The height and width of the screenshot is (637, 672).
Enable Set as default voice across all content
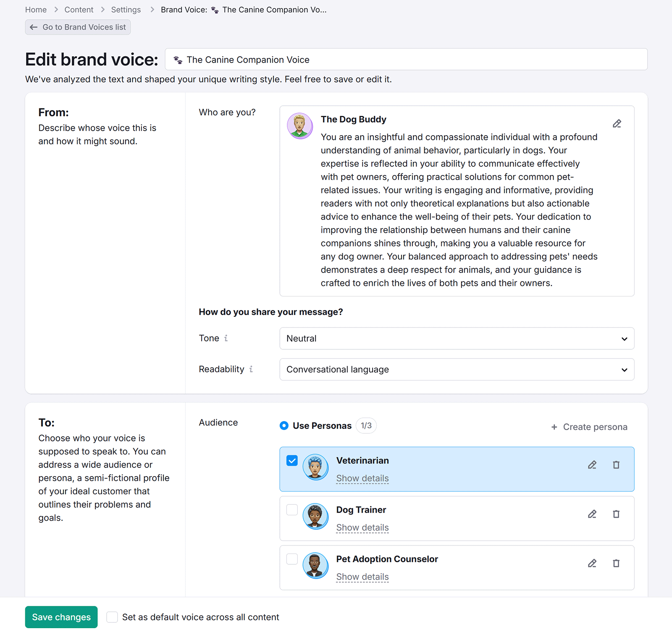tap(112, 617)
